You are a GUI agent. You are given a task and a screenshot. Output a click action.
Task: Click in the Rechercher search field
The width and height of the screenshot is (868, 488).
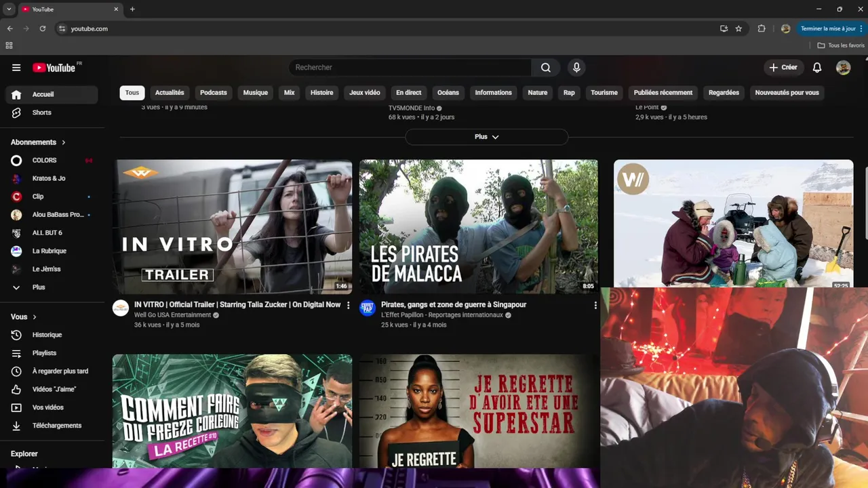(410, 68)
